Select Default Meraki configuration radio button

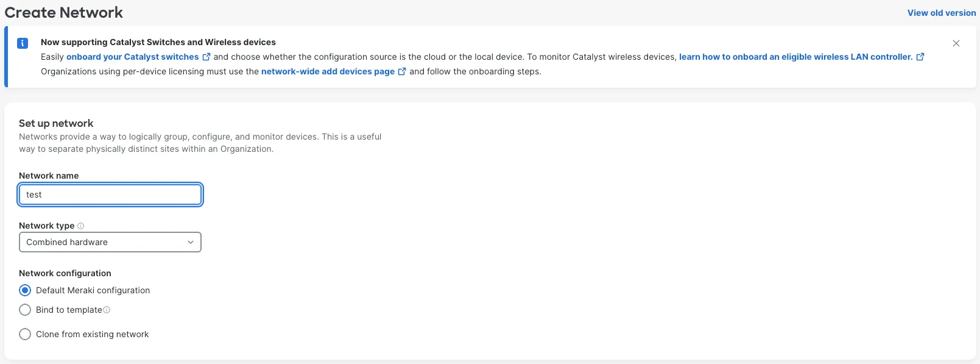(25, 290)
